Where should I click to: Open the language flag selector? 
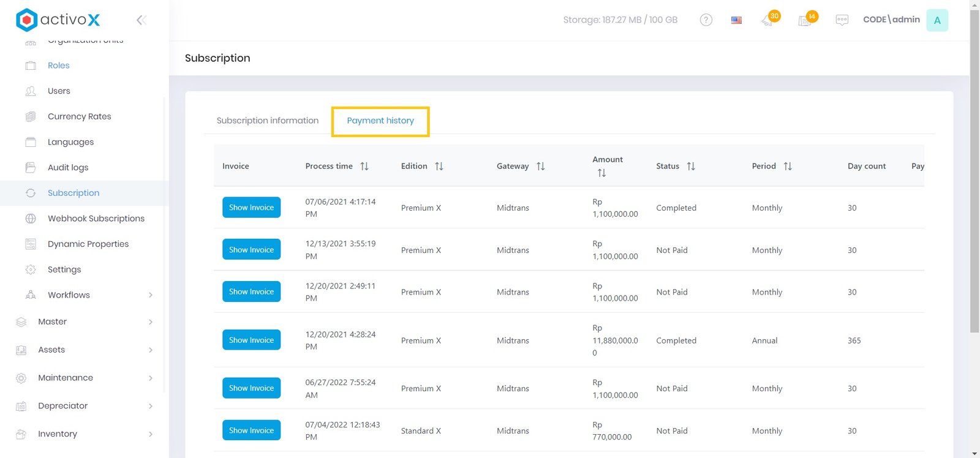(736, 20)
